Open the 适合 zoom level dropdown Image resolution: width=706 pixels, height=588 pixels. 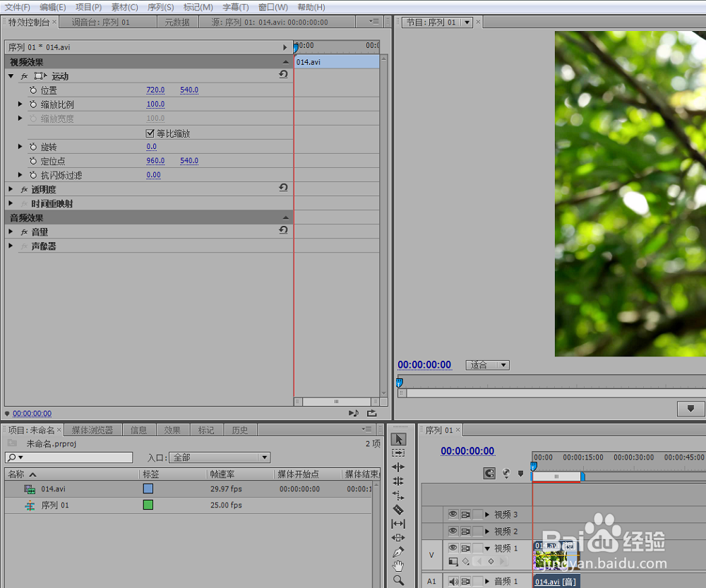pos(487,365)
